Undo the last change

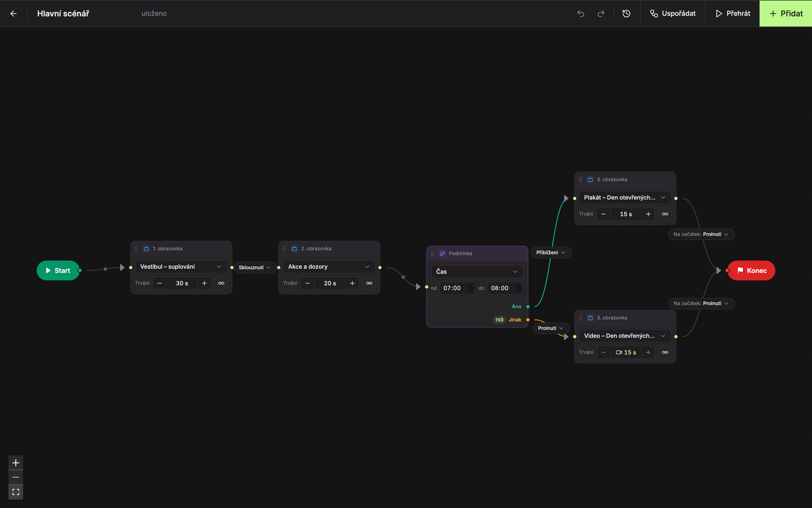pos(581,14)
